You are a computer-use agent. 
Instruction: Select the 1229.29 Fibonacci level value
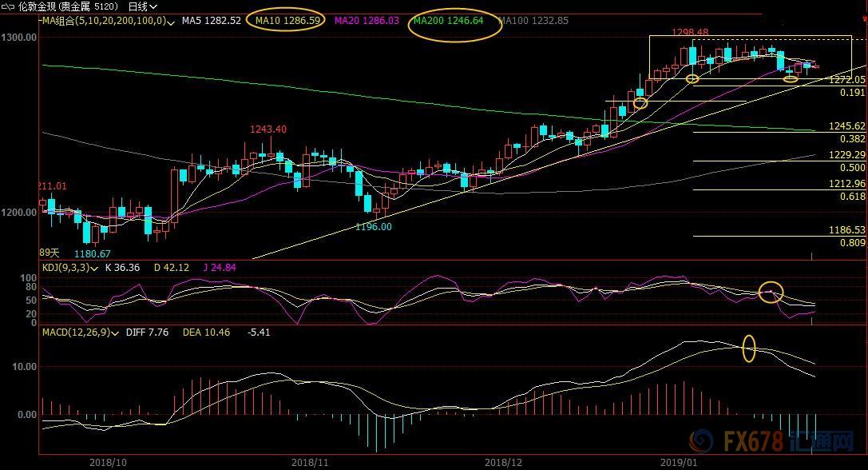click(846, 154)
